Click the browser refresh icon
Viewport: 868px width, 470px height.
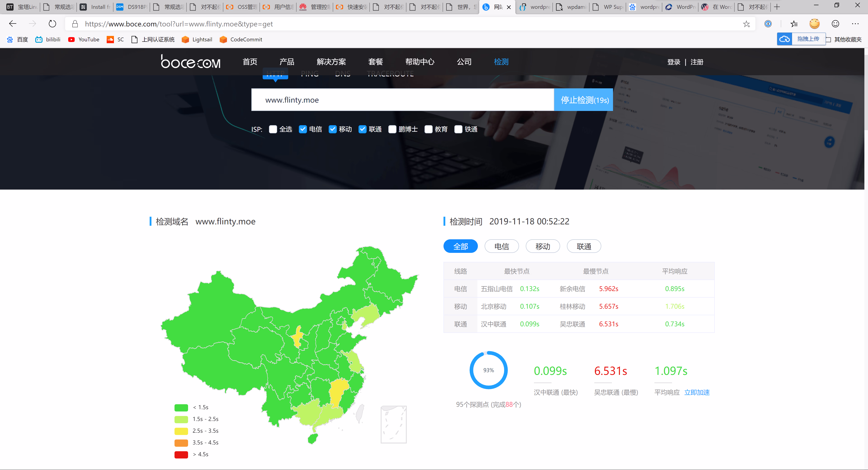tap(52, 24)
